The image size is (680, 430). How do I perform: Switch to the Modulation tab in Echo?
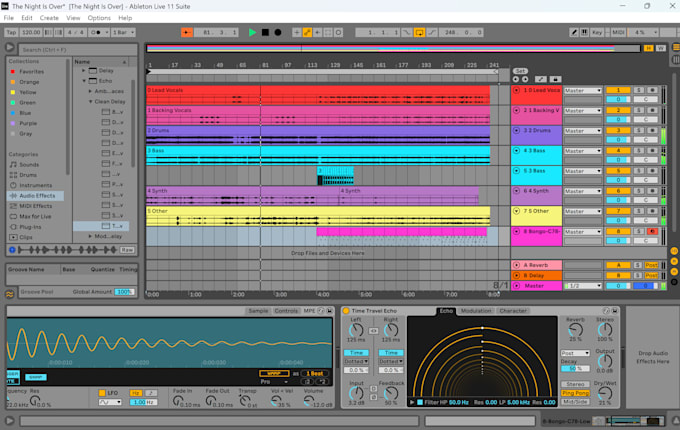[x=476, y=311]
